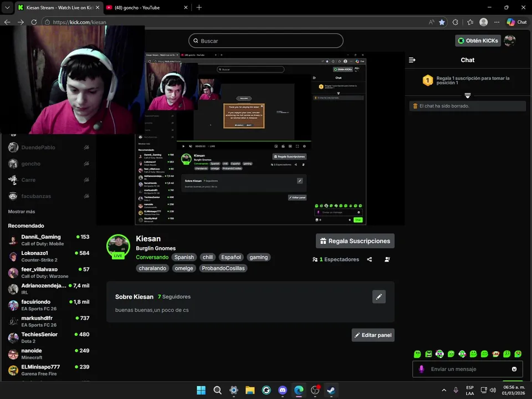Click the Obtén KICKs button
This screenshot has height=399, width=532.
(478, 40)
